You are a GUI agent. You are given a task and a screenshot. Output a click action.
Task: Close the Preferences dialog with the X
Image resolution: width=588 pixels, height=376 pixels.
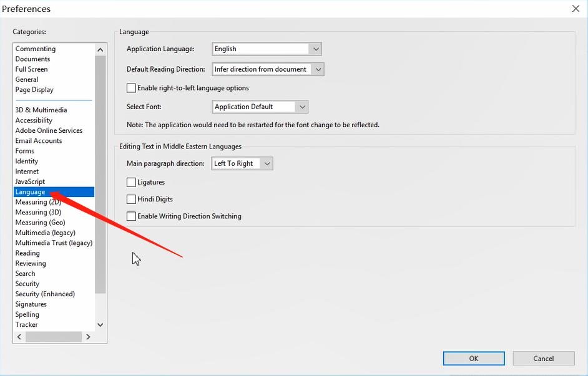click(x=576, y=9)
